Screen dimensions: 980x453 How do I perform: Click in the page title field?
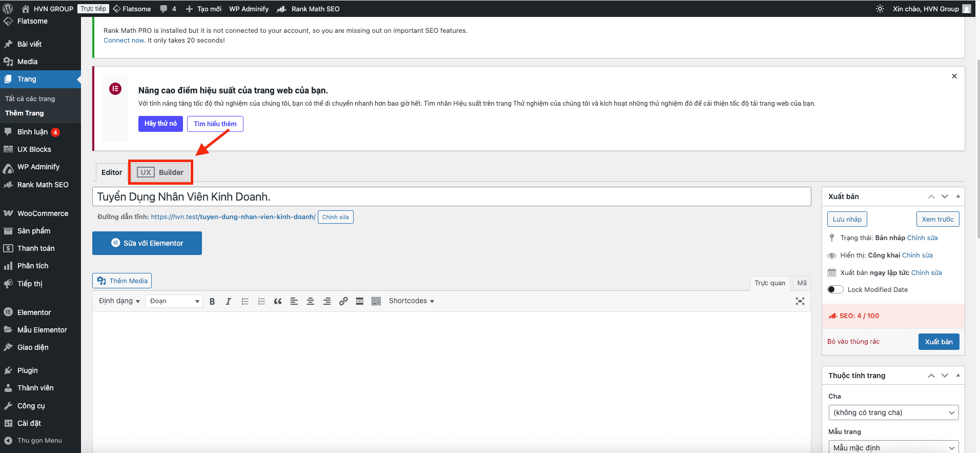click(x=452, y=196)
